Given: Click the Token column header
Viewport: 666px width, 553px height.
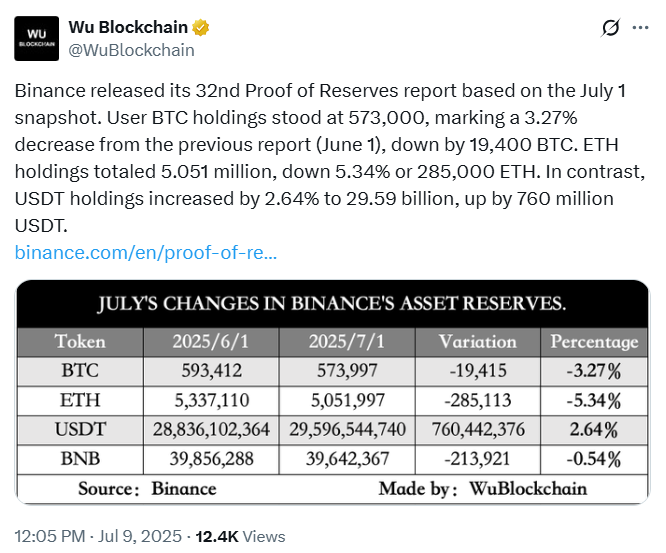Looking at the screenshot, I should (x=80, y=341).
